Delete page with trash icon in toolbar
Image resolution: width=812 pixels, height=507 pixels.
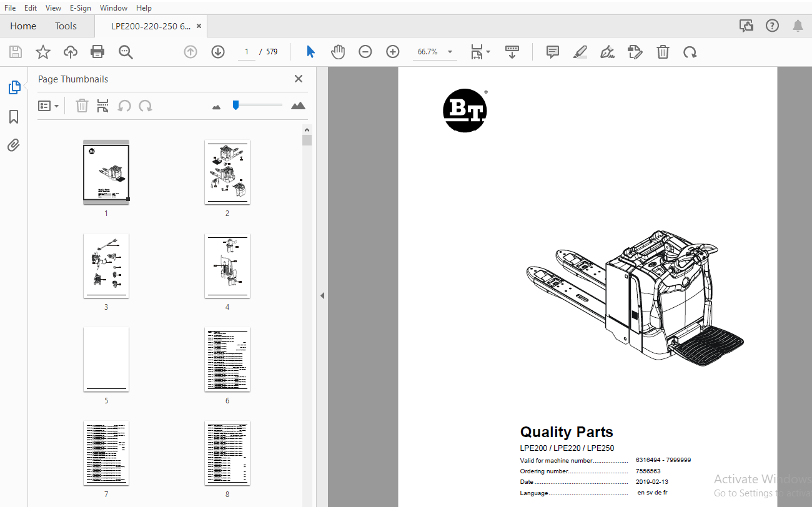[663, 52]
